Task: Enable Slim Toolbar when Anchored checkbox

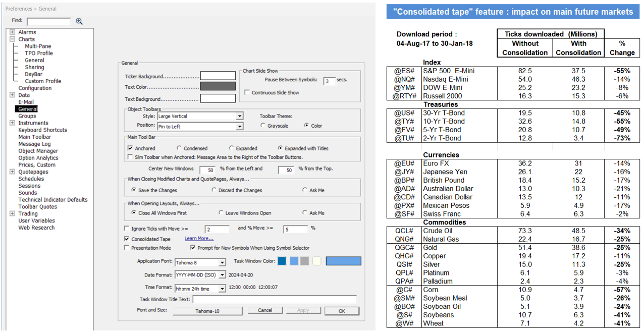Action: pos(130,157)
